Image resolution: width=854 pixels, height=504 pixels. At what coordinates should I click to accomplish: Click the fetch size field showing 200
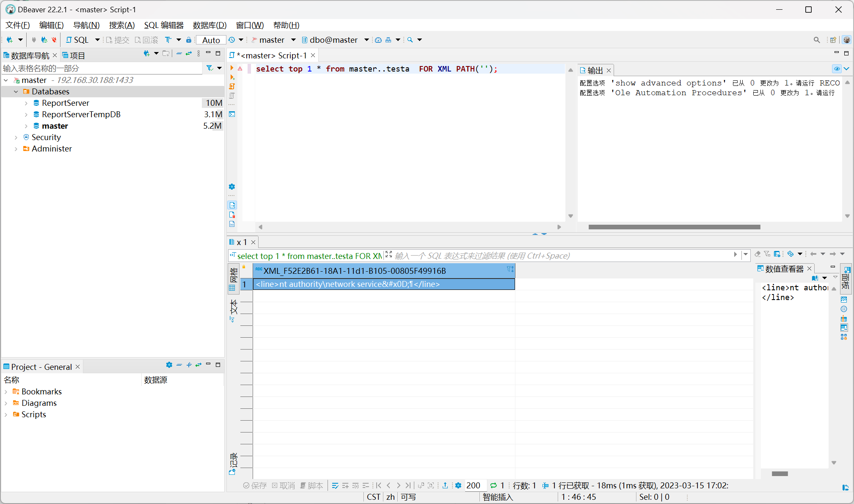[475, 485]
